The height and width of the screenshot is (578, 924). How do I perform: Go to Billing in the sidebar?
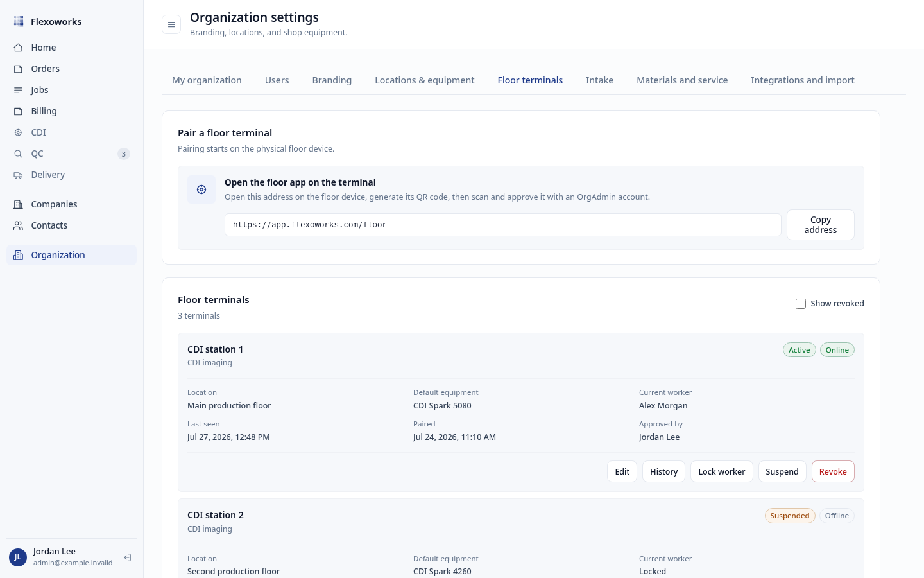pos(72,111)
